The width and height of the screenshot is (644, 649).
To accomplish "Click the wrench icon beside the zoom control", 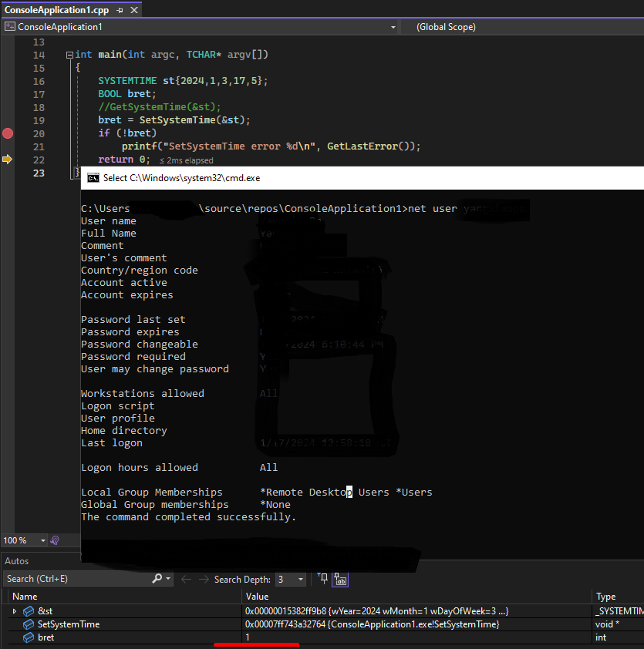I will coord(53,540).
